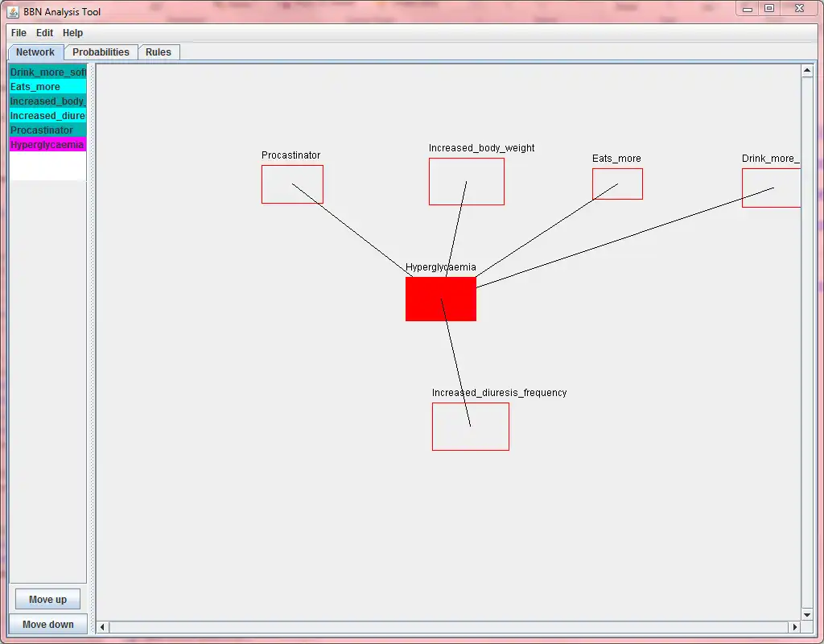Click the vertical scrollbar up arrow
Screen dimensions: 824x644
tap(807, 71)
